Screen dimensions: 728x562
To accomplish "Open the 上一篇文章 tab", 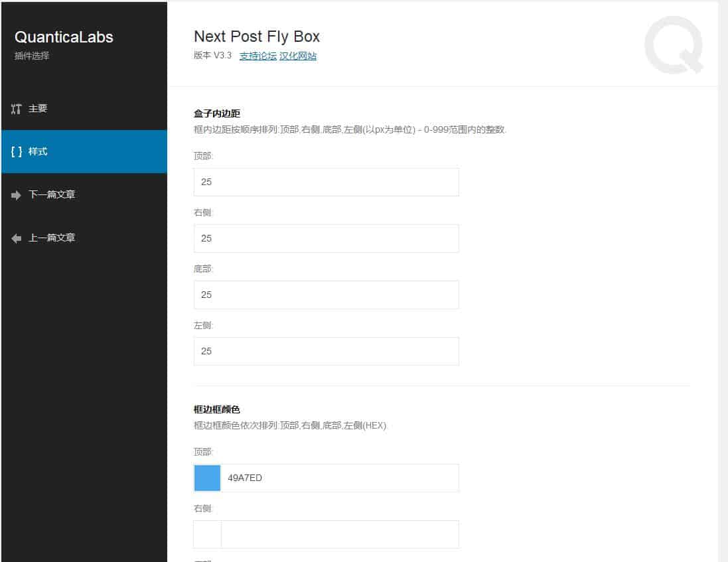I will pyautogui.click(x=84, y=238).
